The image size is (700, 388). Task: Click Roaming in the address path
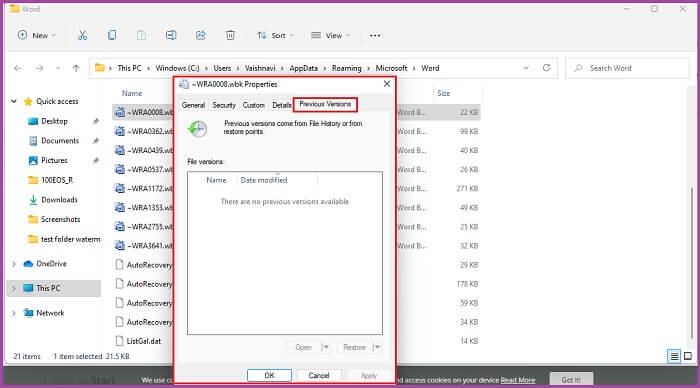point(346,68)
